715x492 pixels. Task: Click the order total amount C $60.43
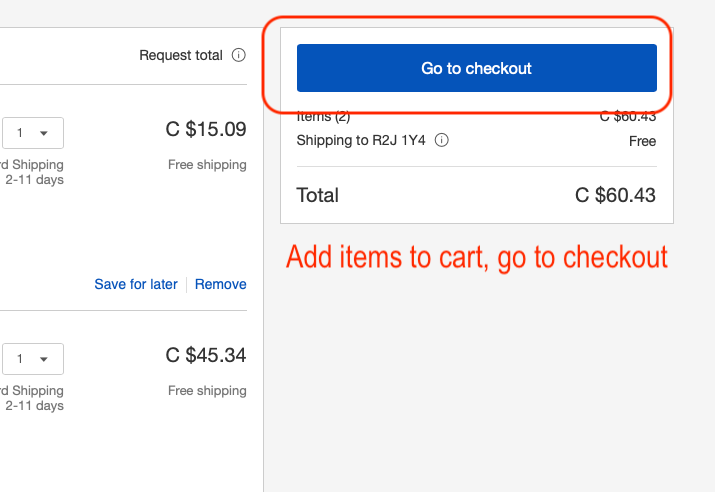[615, 195]
